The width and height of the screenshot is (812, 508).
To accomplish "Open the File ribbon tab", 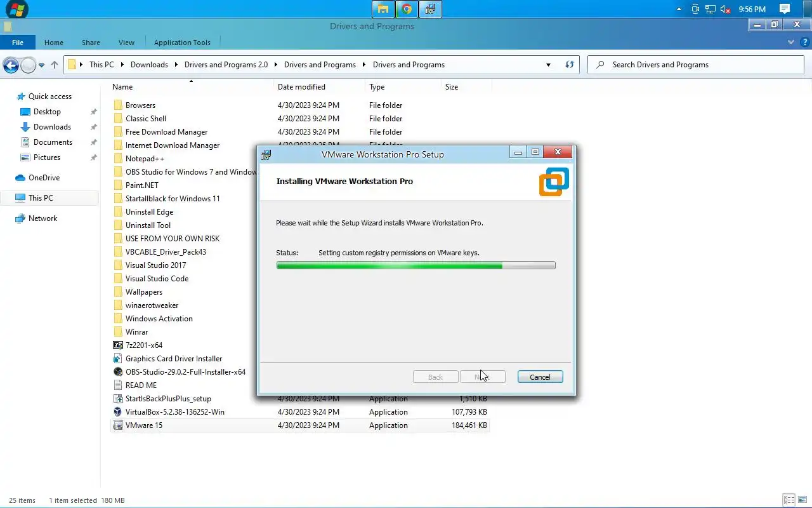I will (x=18, y=43).
